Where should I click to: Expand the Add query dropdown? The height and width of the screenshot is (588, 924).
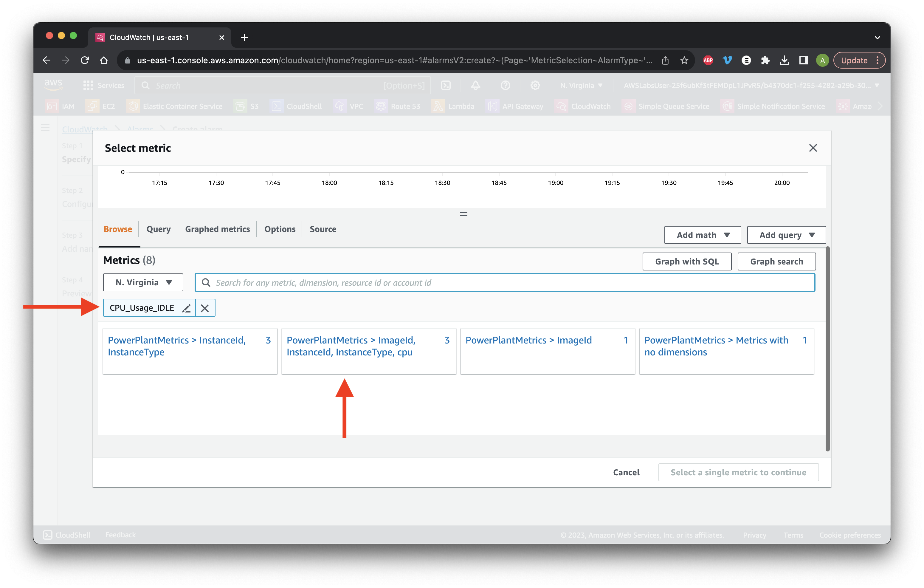tap(786, 235)
